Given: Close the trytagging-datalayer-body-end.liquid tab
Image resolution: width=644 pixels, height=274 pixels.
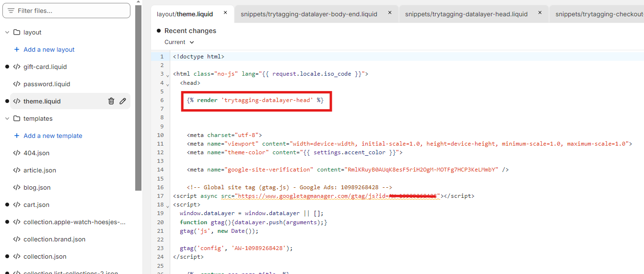Looking at the screenshot, I should click(x=389, y=13).
